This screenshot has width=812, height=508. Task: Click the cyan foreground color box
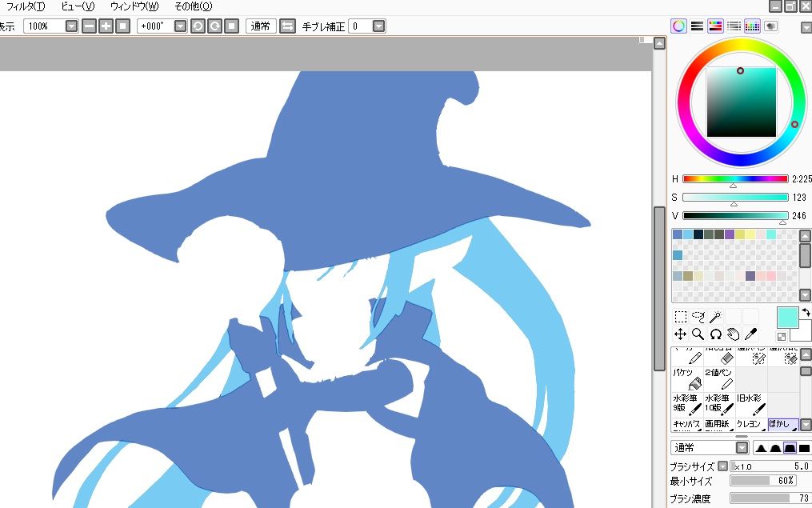click(x=788, y=318)
